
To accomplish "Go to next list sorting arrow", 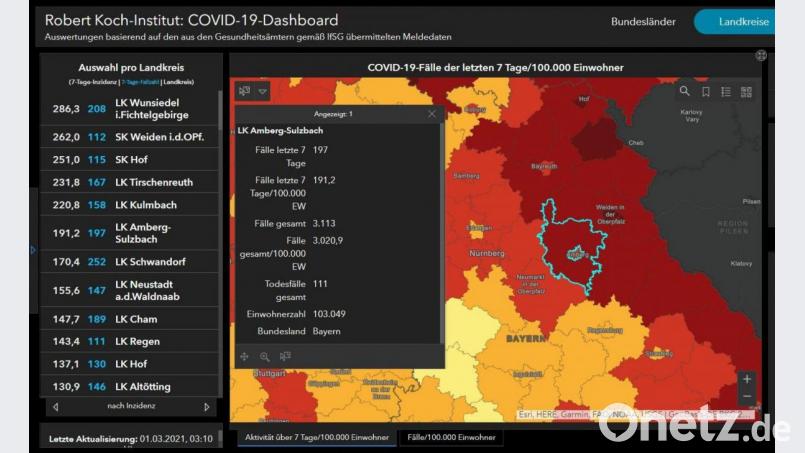I will click(206, 407).
